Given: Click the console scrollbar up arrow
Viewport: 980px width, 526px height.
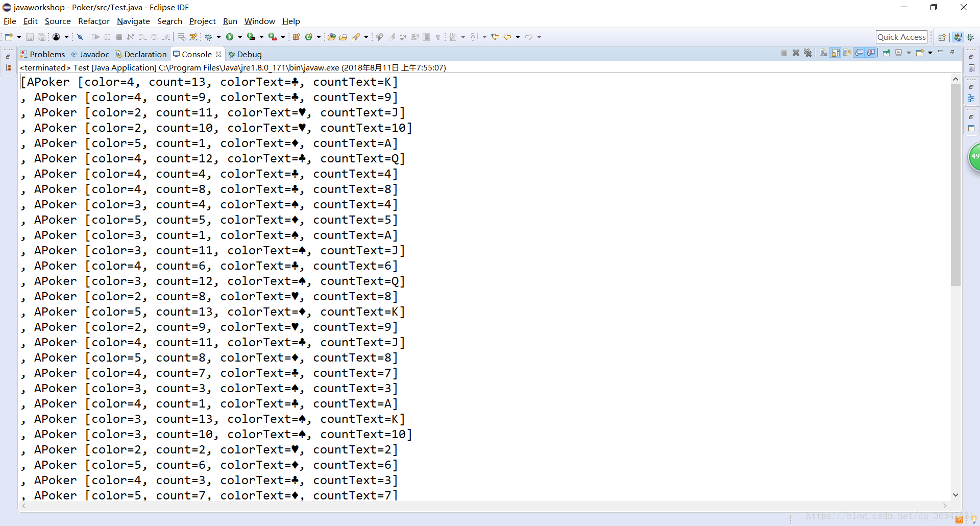Looking at the screenshot, I should [x=955, y=79].
